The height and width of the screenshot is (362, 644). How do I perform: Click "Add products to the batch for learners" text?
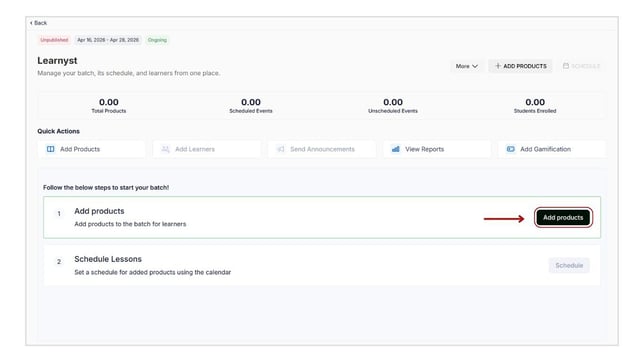pos(130,224)
